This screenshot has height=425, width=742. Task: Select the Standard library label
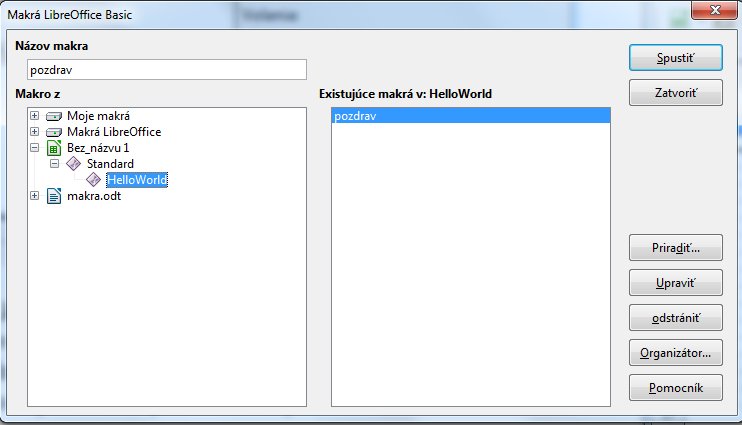(x=110, y=164)
